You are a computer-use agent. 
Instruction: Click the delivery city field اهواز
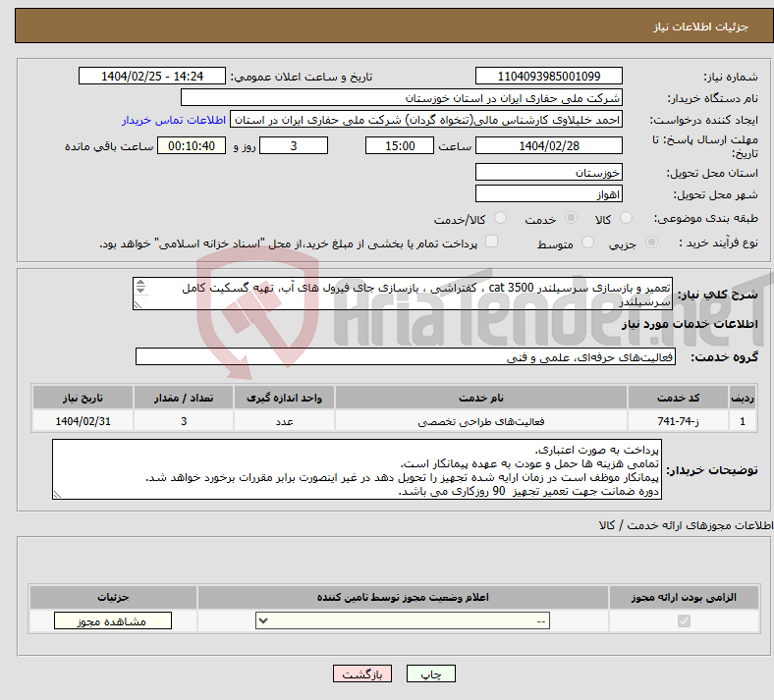coord(548,193)
